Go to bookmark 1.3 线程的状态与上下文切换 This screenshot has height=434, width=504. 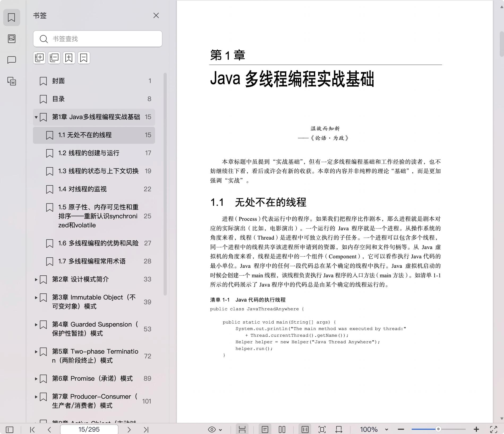point(94,171)
